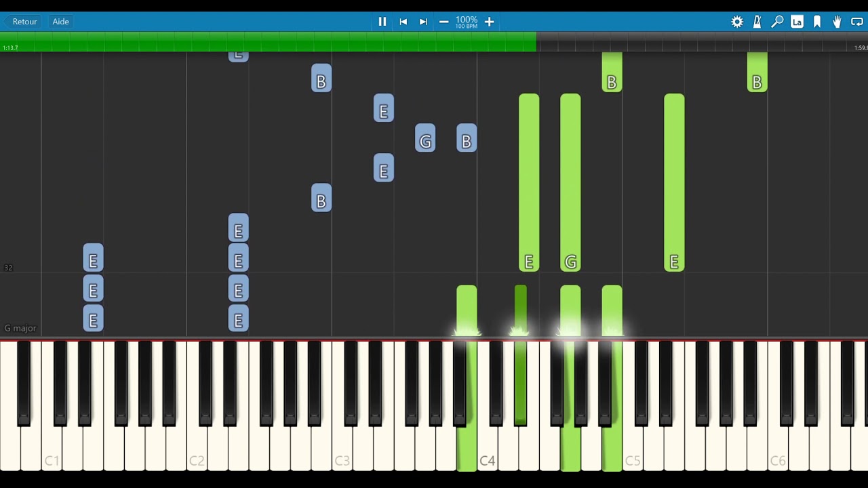Toggle note labels with the La icon

pyautogui.click(x=797, y=22)
